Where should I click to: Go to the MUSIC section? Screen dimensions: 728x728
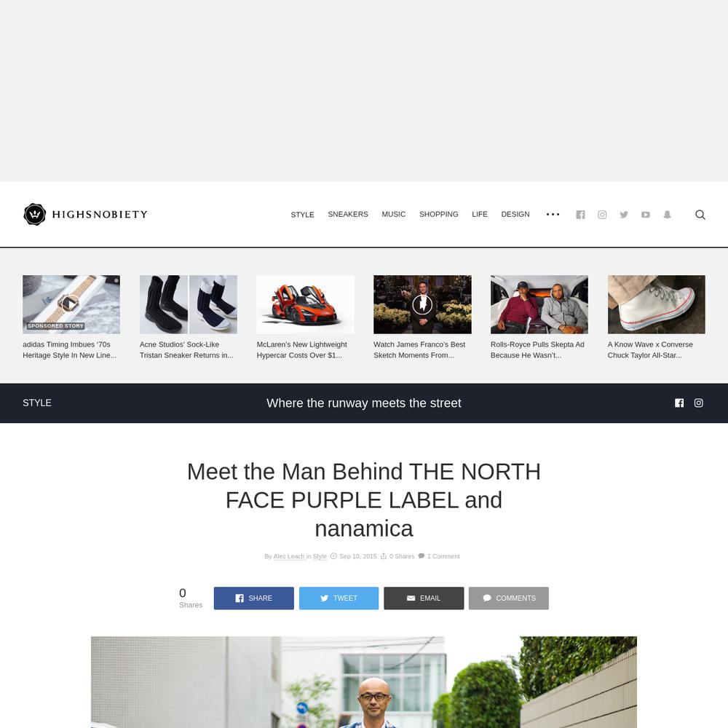394,214
